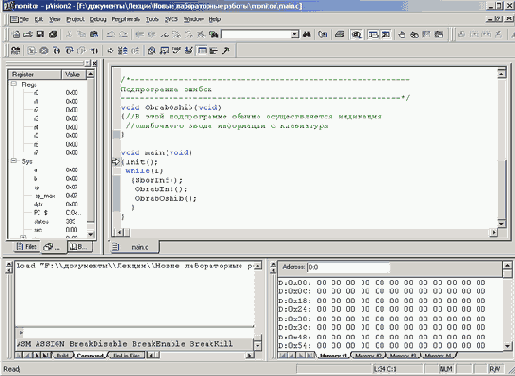
Task: Click the Reset CPU debug icon
Action: click(x=15, y=50)
